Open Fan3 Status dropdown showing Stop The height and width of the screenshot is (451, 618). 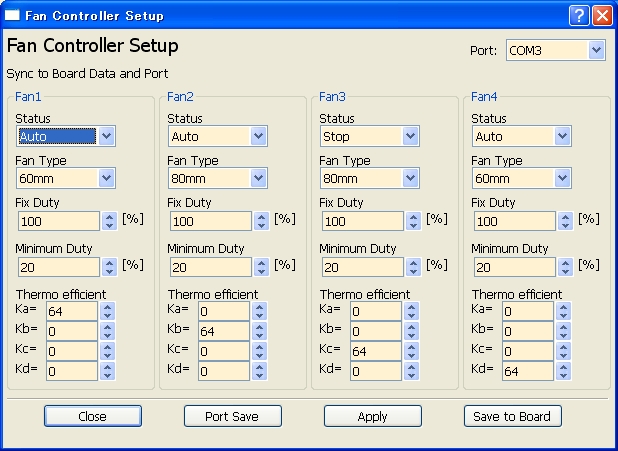370,136
